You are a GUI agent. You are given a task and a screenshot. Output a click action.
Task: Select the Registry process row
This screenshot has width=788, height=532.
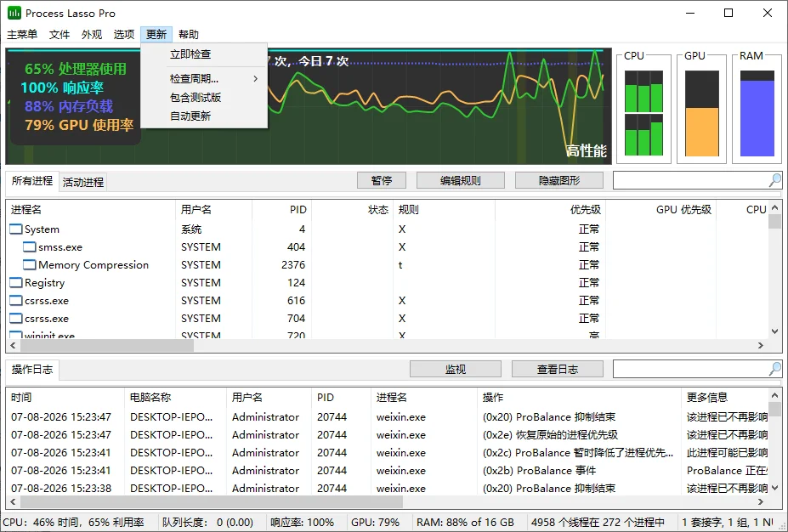pos(387,282)
